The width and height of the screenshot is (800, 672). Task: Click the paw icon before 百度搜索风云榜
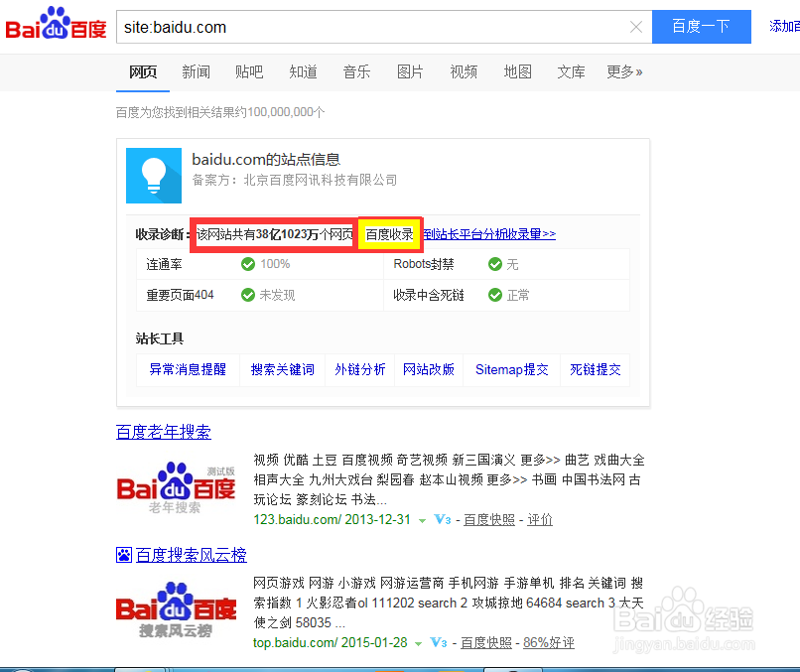[x=124, y=555]
